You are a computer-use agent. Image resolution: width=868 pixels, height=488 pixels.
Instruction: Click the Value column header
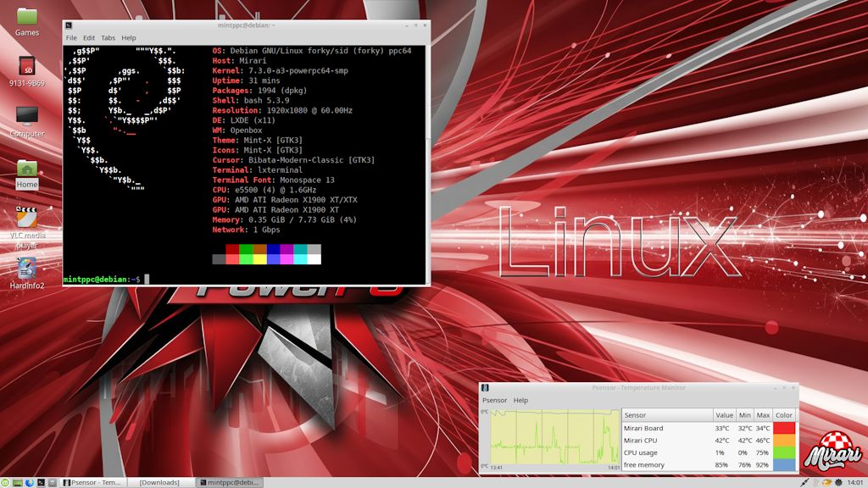(x=725, y=415)
